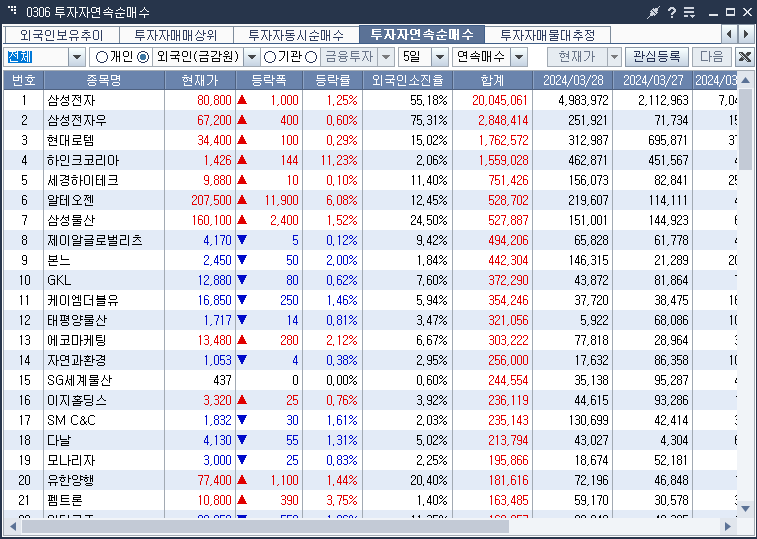Open the title bar menu list icon
Viewport: 757px width, 539px height.
[689, 12]
